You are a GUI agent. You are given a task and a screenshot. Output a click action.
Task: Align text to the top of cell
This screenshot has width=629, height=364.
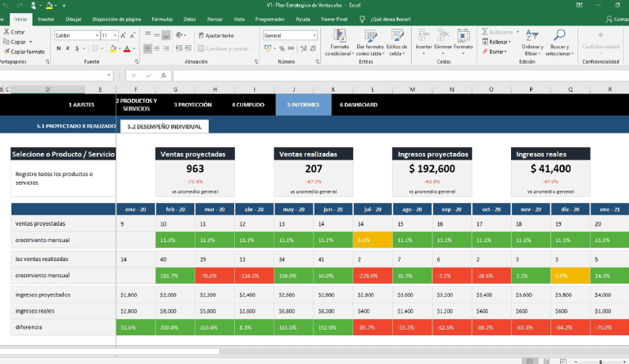point(147,35)
